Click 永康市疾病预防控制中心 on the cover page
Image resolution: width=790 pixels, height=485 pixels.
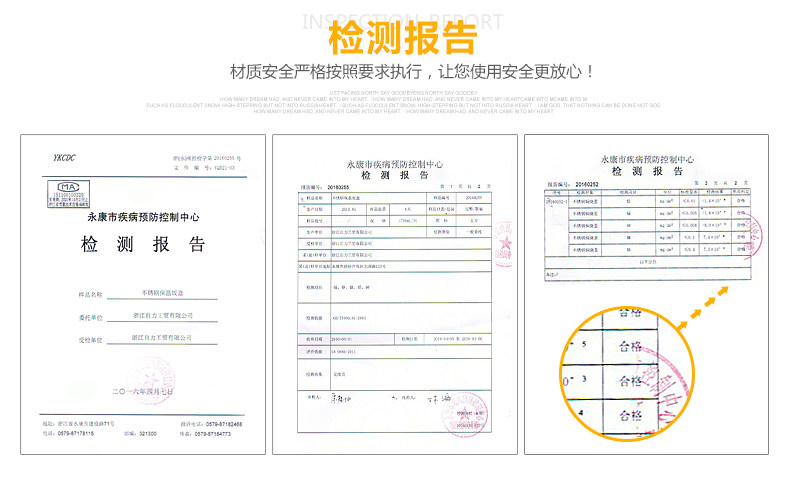coord(143,217)
